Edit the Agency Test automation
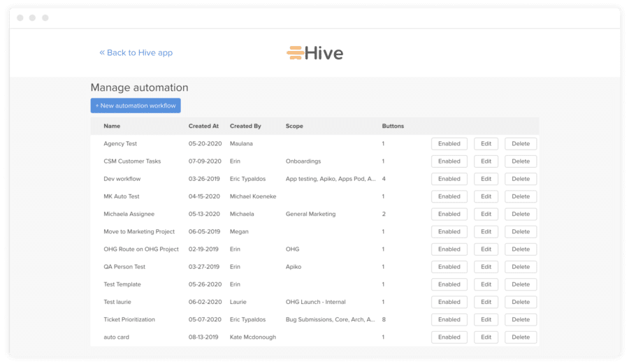The width and height of the screenshot is (629, 364). pos(486,143)
